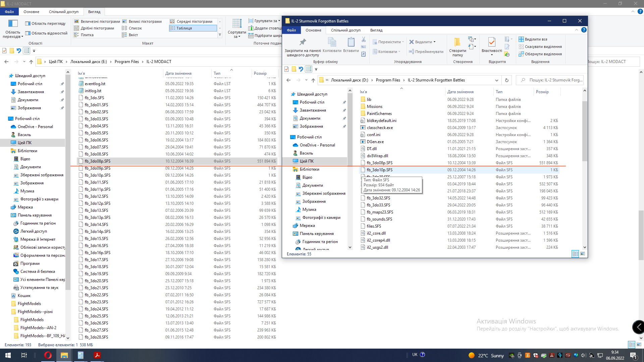Click the blue help question mark icon
Viewport: 644px width, 362px height.
[584, 30]
